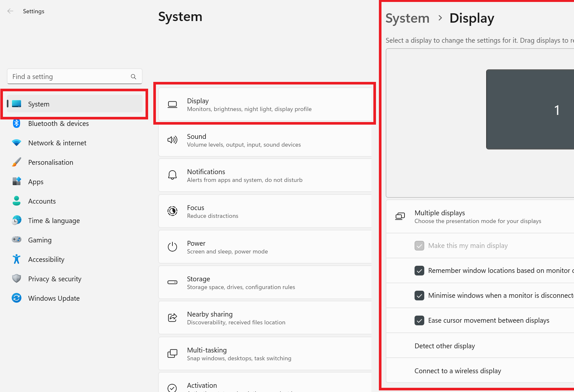Image resolution: width=574 pixels, height=392 pixels.
Task: Disable Ease cursor movement between displays
Action: (x=419, y=320)
